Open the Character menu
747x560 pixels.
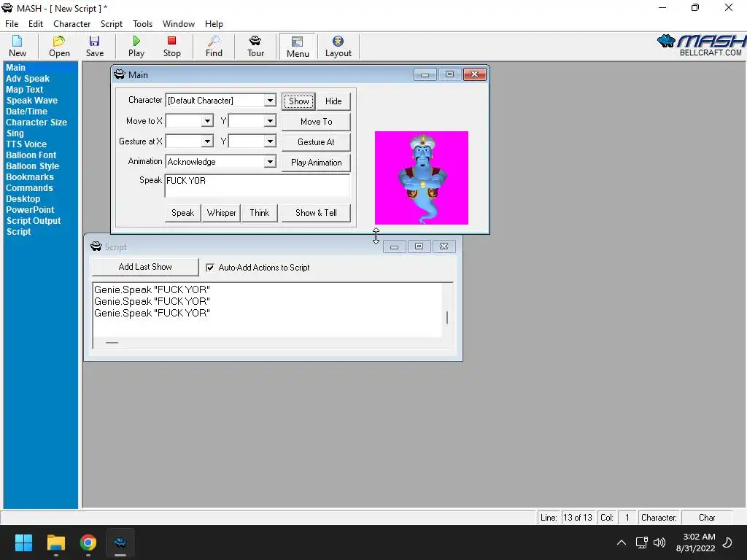(x=71, y=24)
